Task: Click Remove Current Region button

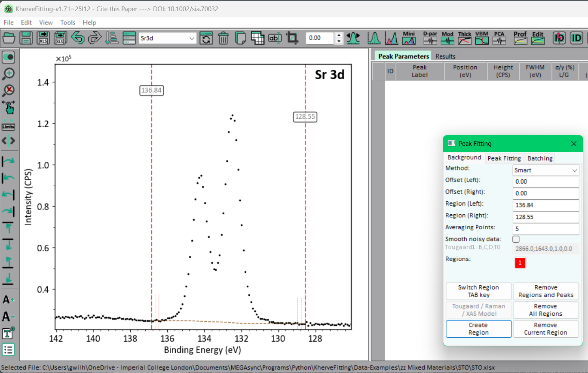Action: click(546, 329)
